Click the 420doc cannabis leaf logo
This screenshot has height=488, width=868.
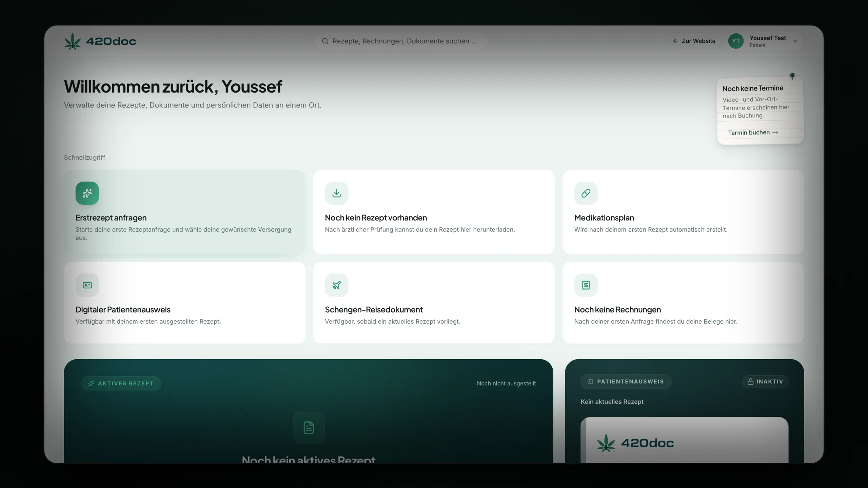coord(73,41)
